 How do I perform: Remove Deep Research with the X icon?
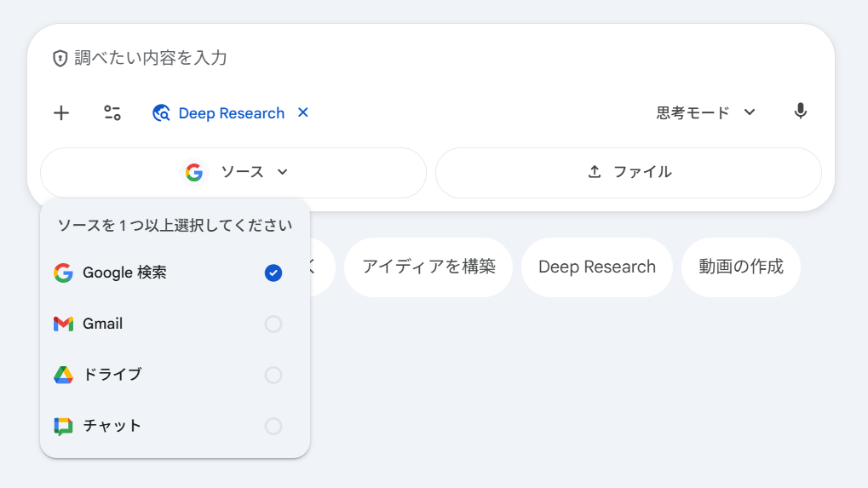(x=302, y=112)
